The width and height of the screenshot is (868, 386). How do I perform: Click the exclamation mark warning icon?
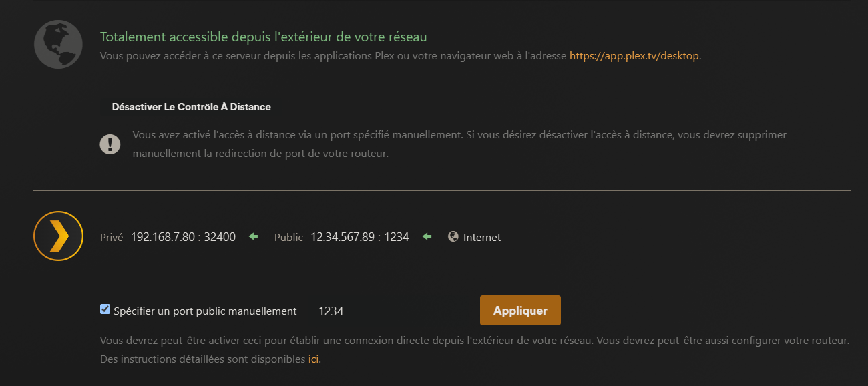click(110, 144)
